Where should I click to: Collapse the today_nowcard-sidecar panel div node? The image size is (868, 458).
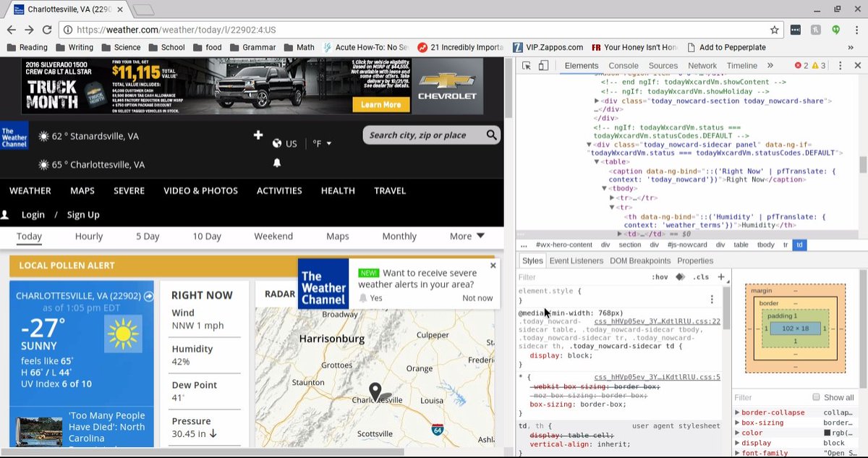click(x=589, y=145)
